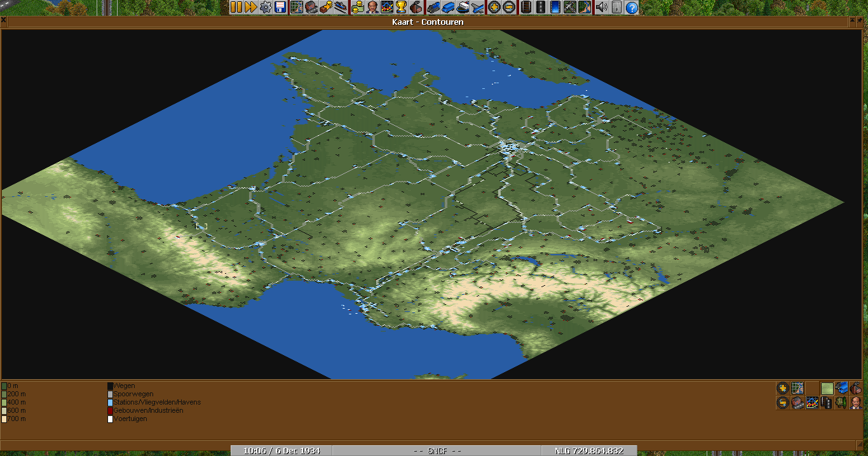Switch minimap to contour view

[827, 387]
